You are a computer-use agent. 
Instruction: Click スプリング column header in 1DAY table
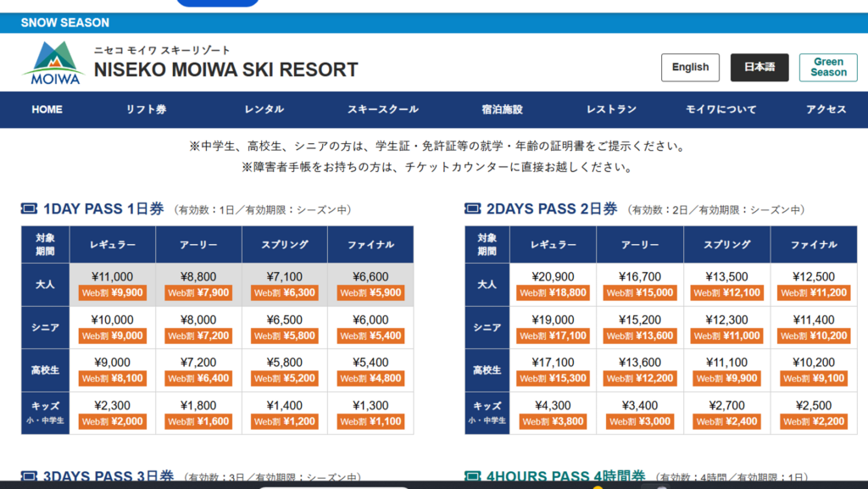coord(285,244)
